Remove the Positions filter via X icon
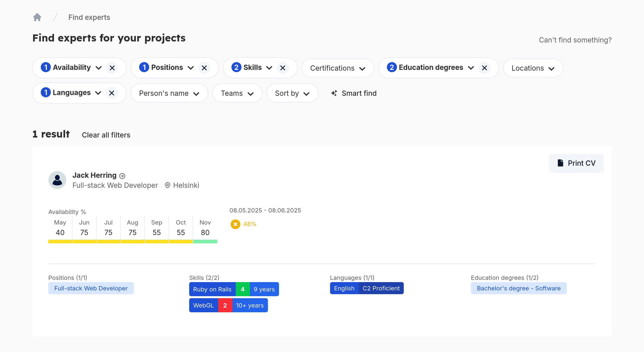The height and width of the screenshot is (352, 644). click(x=204, y=68)
